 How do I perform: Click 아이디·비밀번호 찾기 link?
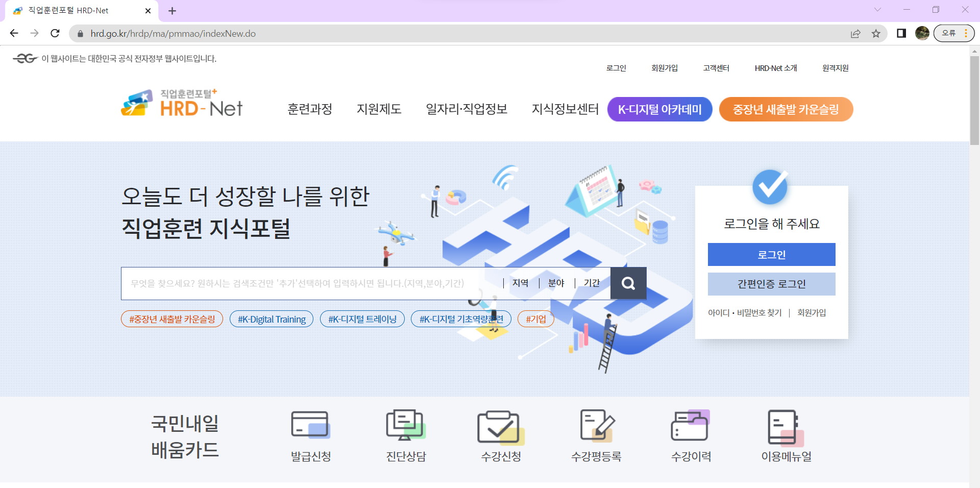point(745,313)
